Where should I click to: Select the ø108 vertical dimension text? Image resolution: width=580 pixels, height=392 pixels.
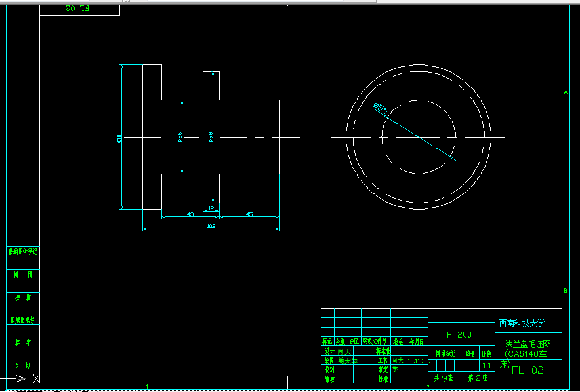[x=119, y=137]
